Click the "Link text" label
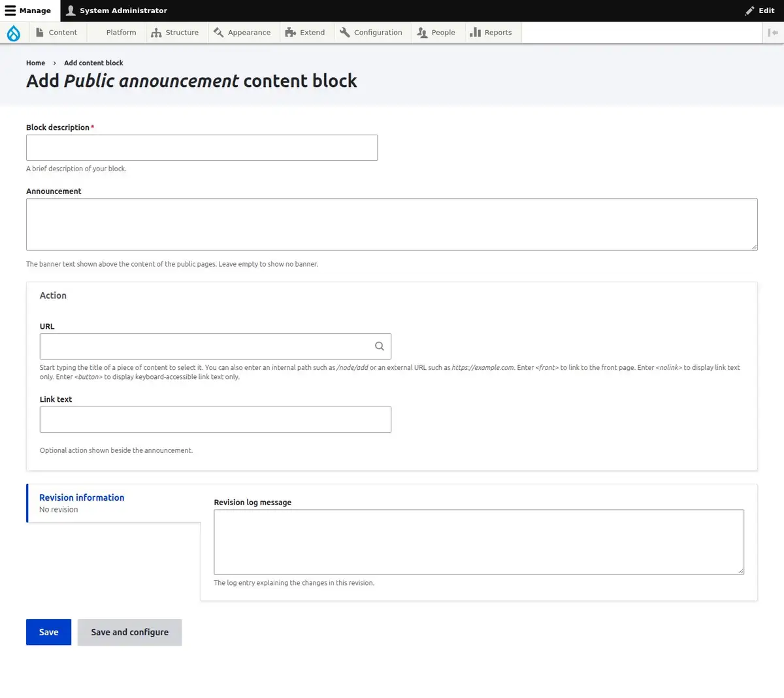 56,399
